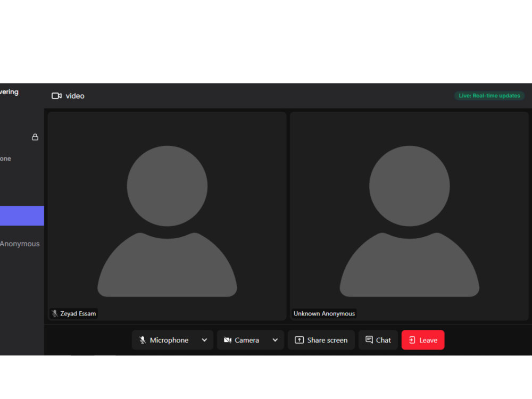Expand the Camera options chevron

pos(275,340)
